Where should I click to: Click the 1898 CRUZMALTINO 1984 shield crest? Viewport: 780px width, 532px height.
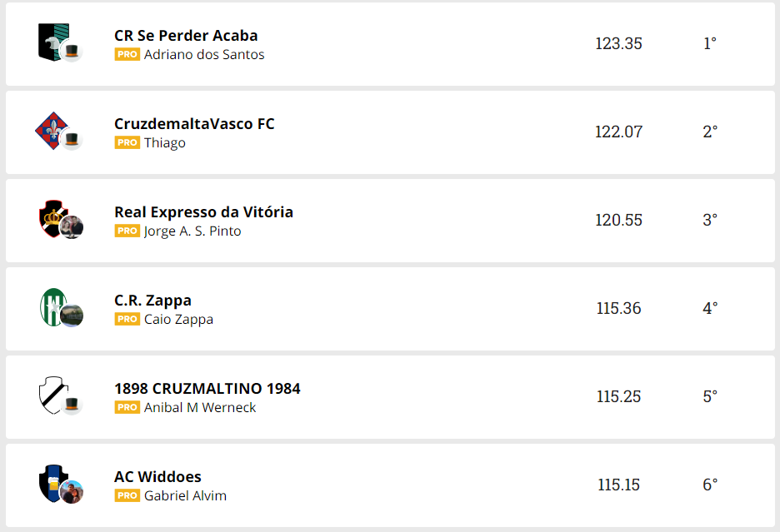(51, 394)
